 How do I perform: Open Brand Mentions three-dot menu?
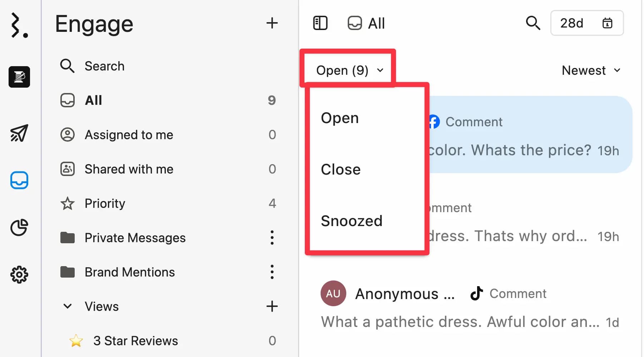(x=272, y=272)
